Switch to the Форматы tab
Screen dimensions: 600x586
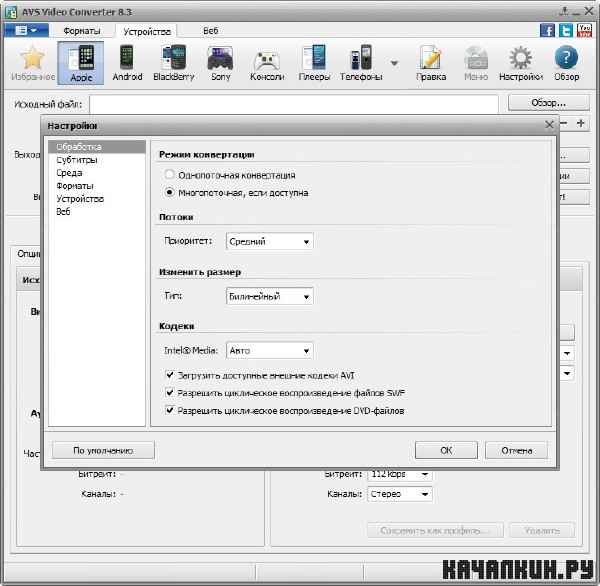click(82, 31)
